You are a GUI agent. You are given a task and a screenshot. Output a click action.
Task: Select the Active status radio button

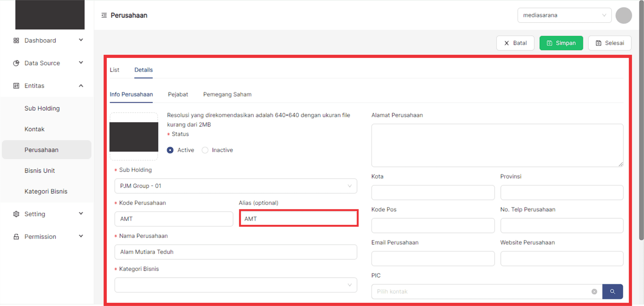(x=170, y=150)
